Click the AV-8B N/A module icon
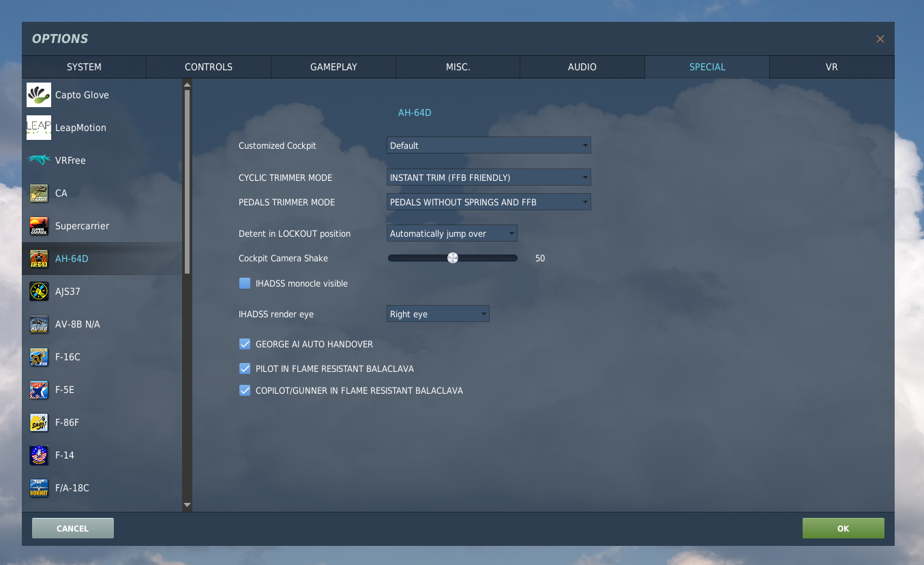The image size is (924, 565). point(39,324)
